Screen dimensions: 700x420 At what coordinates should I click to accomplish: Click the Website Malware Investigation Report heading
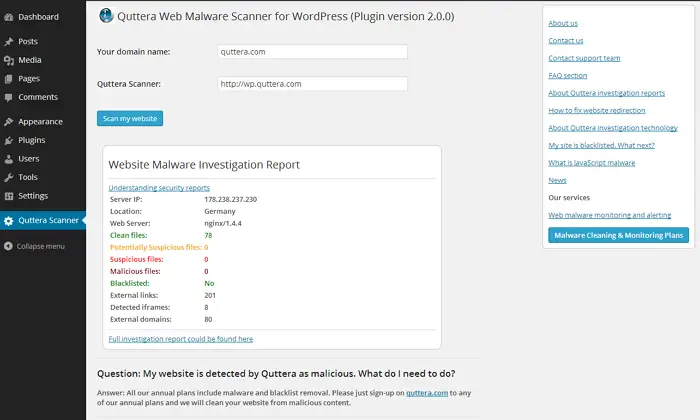(x=204, y=165)
